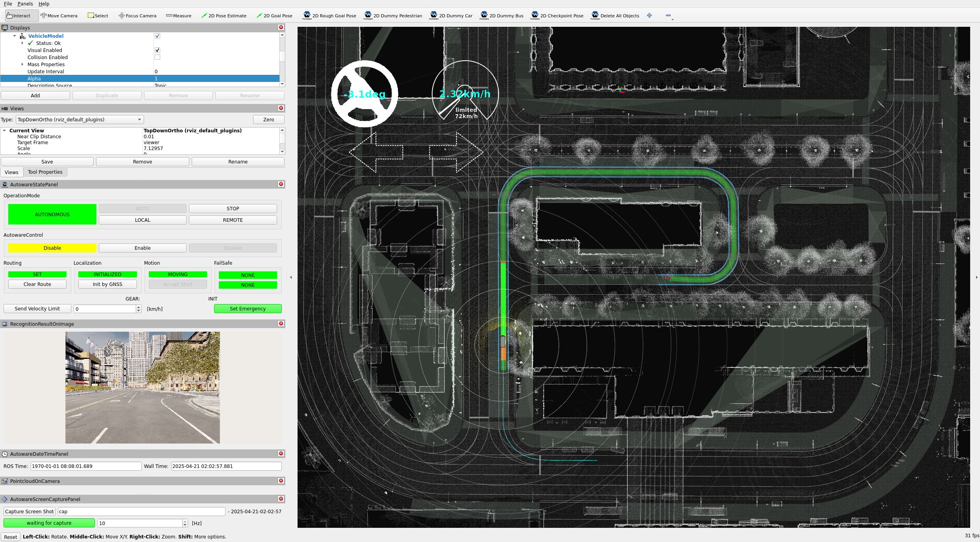Select the Measure tool
This screenshot has width=980, height=542.
tap(179, 15)
